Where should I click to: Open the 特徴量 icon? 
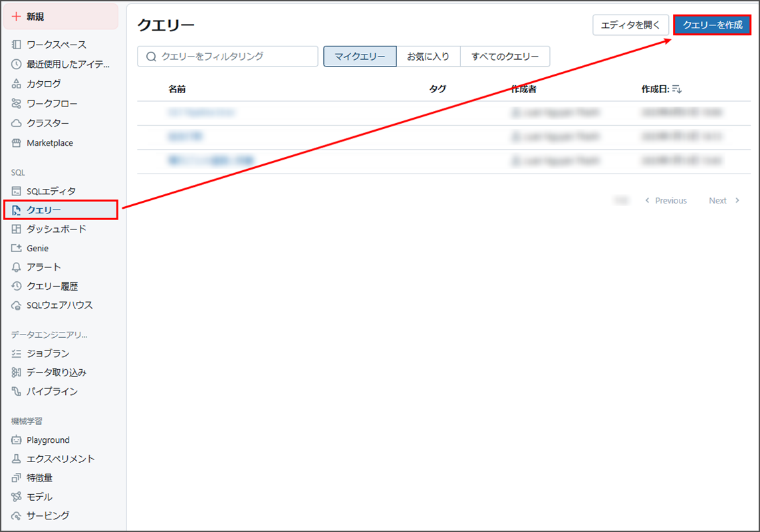click(x=16, y=477)
